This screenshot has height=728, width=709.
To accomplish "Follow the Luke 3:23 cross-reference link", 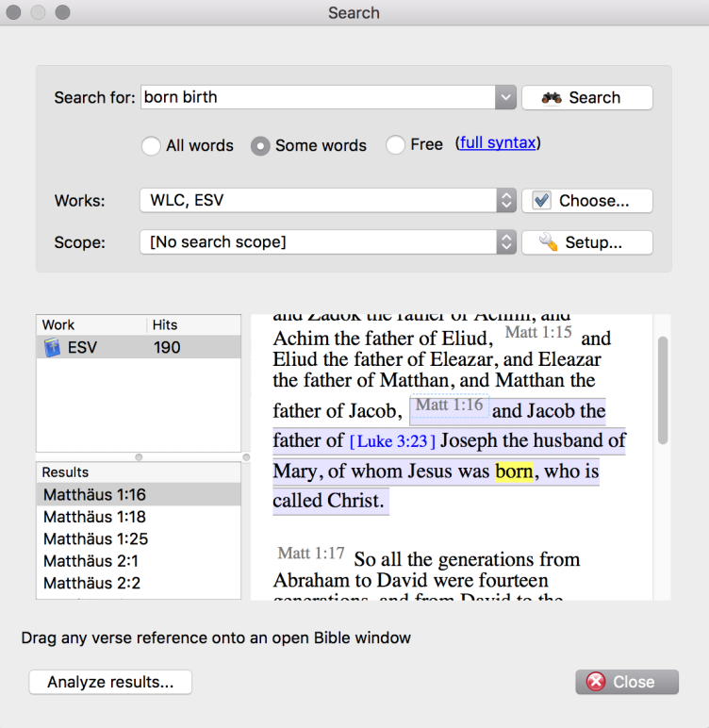I will click(392, 441).
